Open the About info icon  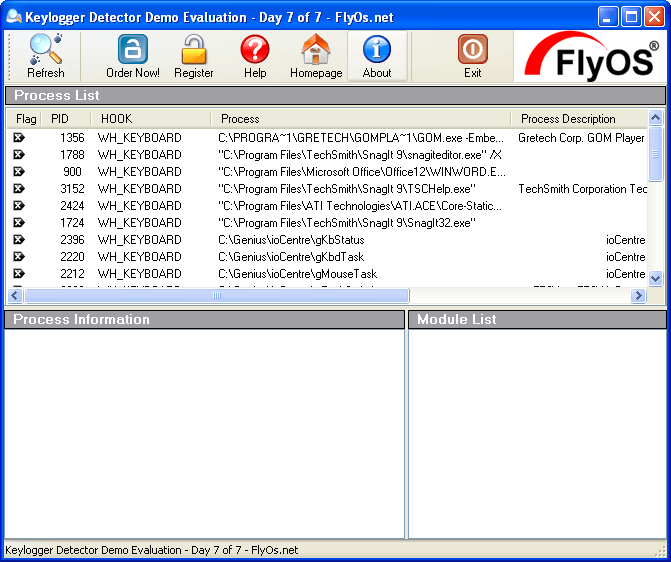[x=377, y=49]
